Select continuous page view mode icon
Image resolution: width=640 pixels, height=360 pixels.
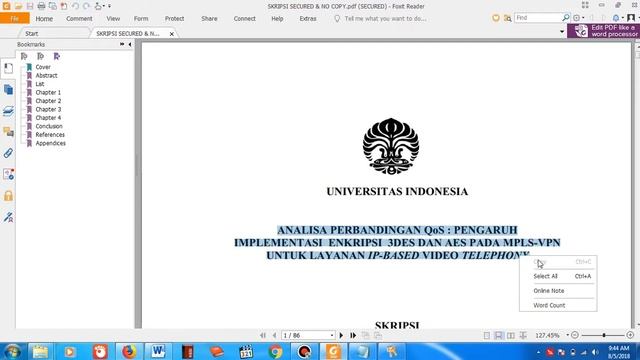click(499, 336)
